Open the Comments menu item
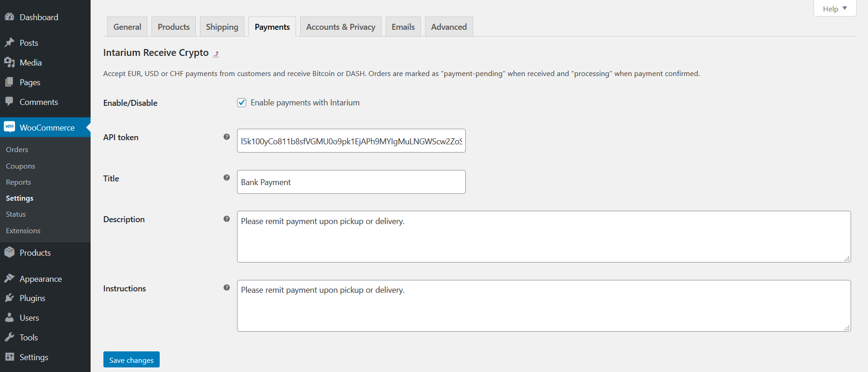The width and height of the screenshot is (868, 372). tap(45, 102)
